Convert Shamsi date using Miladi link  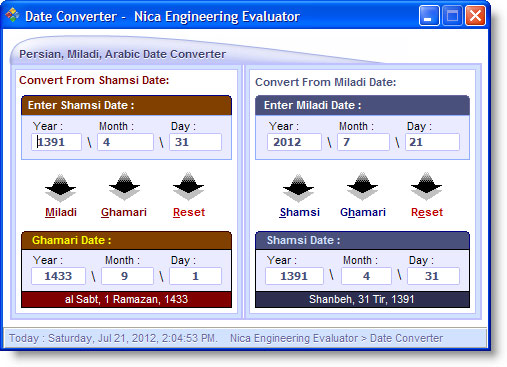61,212
